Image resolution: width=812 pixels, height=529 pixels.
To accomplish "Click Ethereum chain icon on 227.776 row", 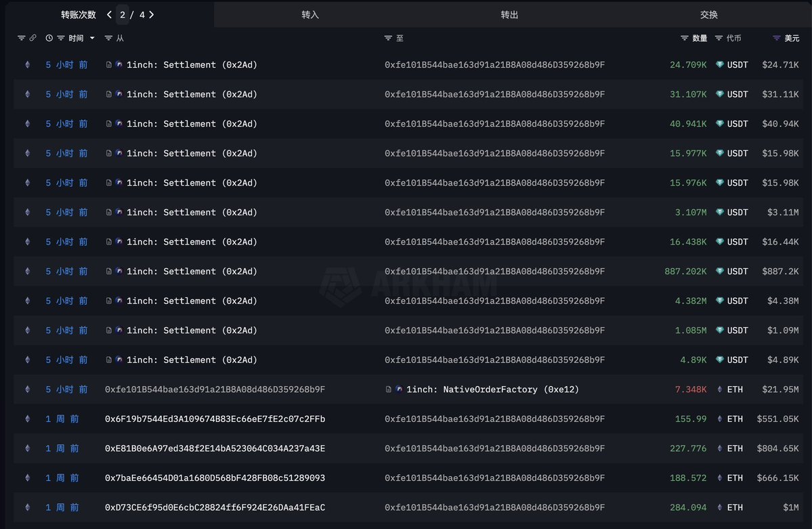I will coord(28,448).
